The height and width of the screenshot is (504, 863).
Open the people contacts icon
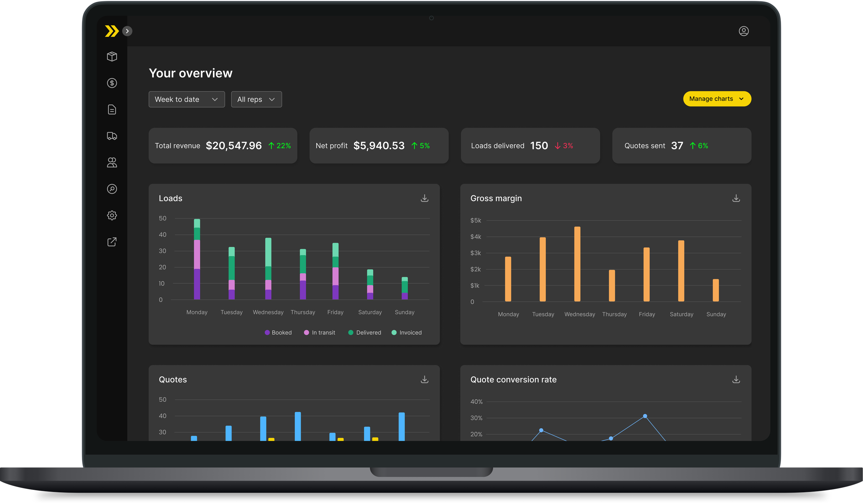(x=112, y=163)
